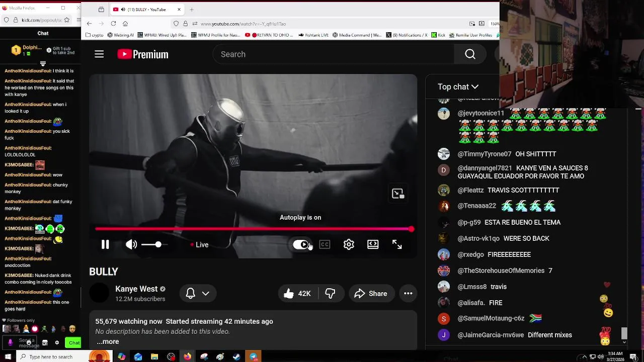Open Firefox View (list all tabs) icon
Screen dimensions: 644x362
101,10
